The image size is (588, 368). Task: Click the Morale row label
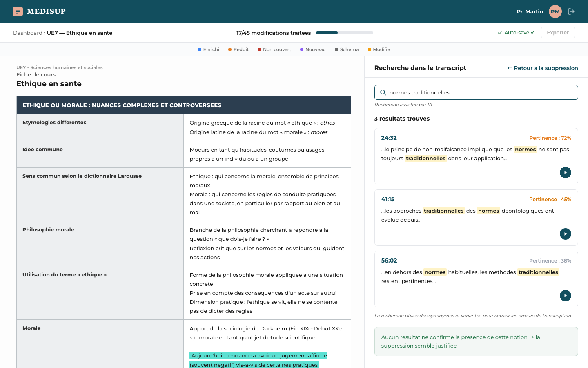(31, 328)
